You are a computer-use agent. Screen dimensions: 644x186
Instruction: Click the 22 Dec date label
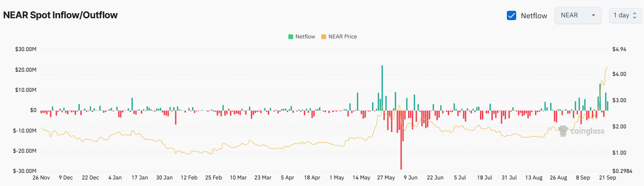(90, 178)
